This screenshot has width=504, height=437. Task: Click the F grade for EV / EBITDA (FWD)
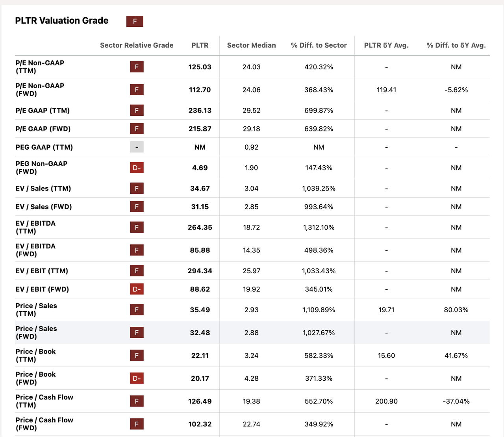tap(137, 250)
